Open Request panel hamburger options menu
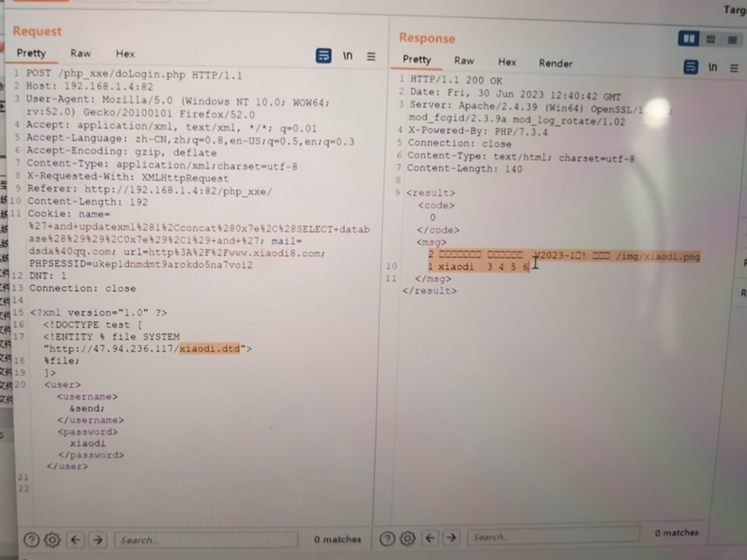This screenshot has width=747, height=560. [371, 57]
